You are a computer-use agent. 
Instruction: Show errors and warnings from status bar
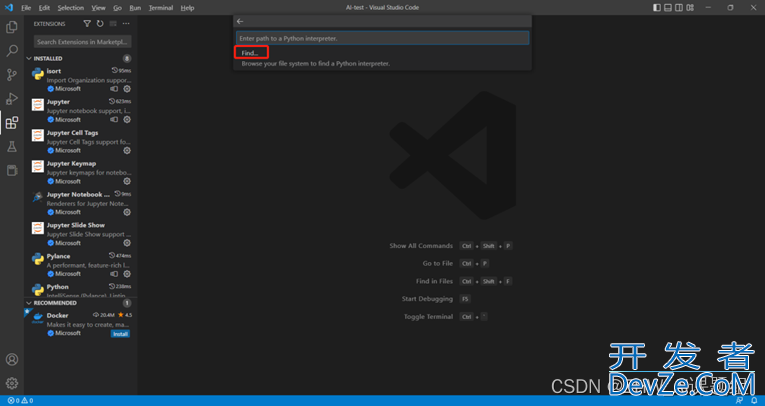pos(20,401)
